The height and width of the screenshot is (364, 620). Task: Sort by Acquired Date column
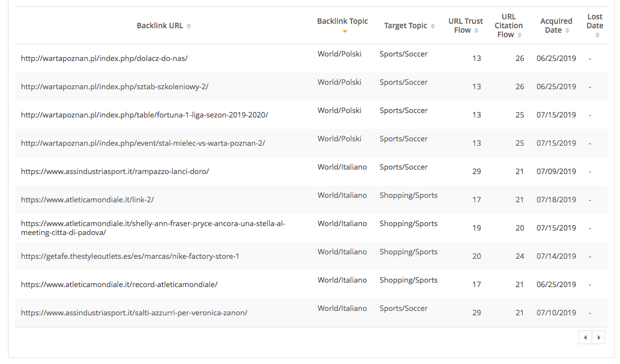coord(567,30)
